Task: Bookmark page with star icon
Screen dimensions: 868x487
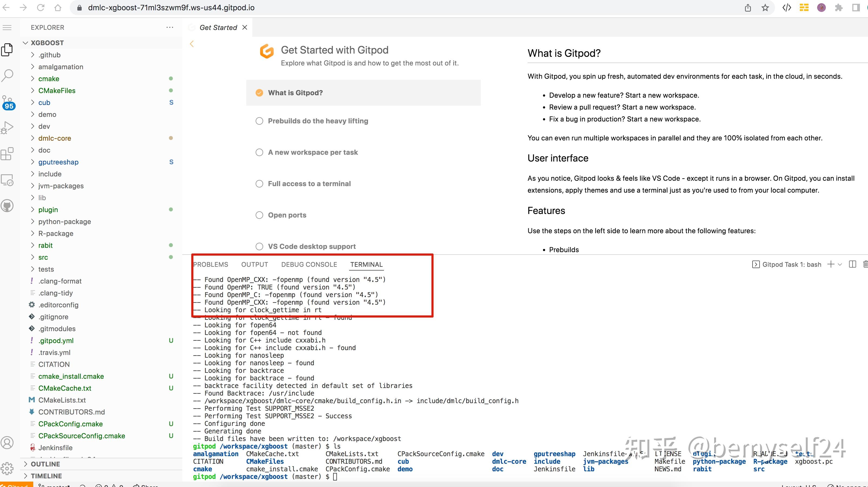Action: [765, 8]
